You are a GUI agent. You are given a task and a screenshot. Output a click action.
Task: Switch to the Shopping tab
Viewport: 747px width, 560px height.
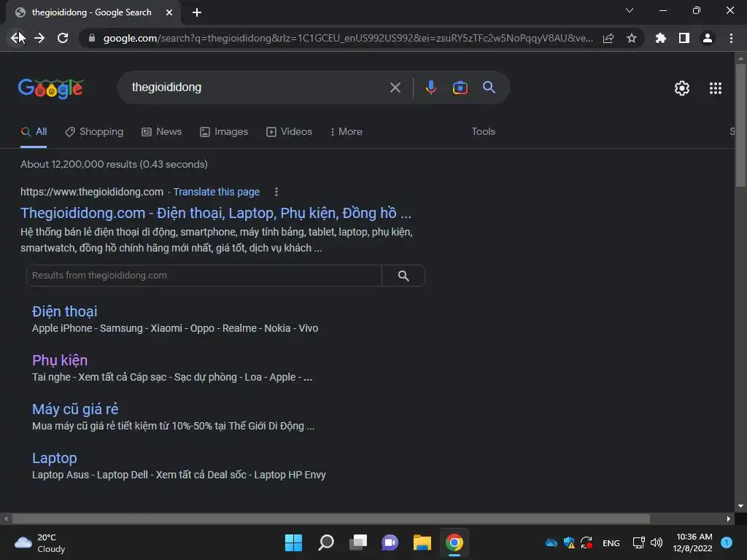tap(94, 132)
